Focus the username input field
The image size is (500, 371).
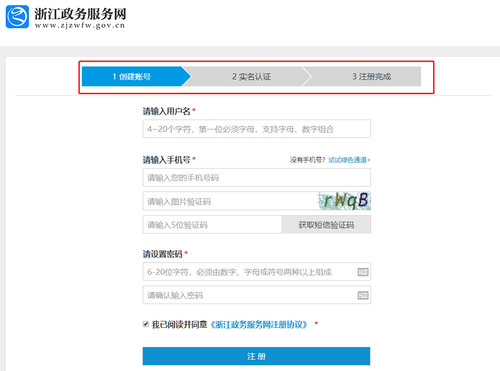(x=257, y=129)
